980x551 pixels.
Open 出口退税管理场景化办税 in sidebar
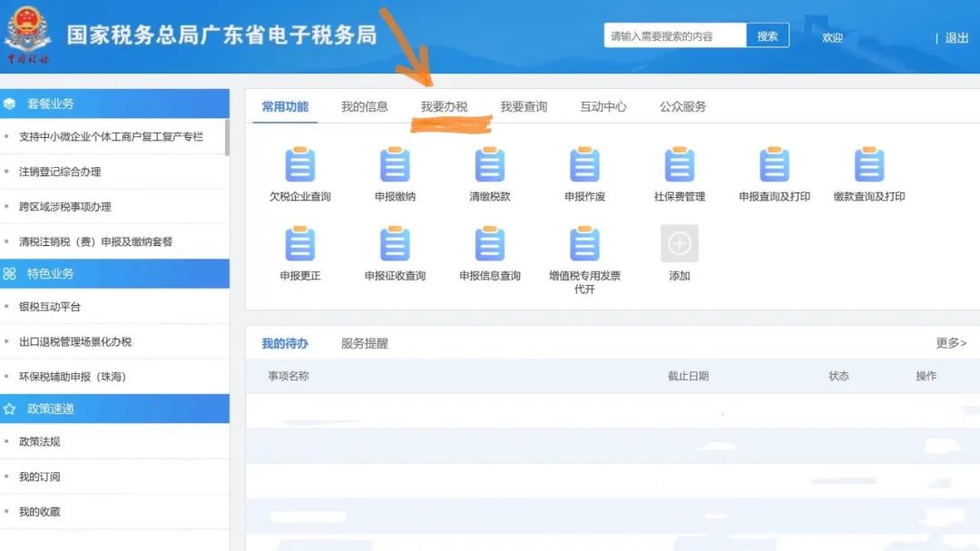(75, 341)
